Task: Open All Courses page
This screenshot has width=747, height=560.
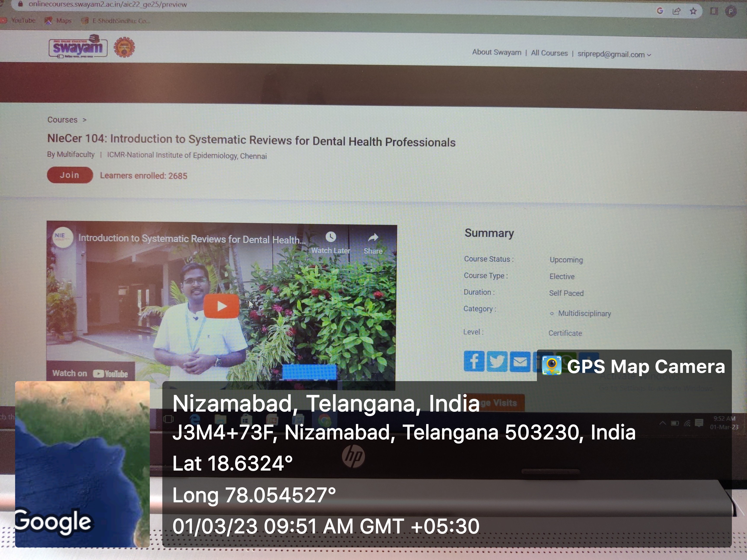Action: [549, 53]
